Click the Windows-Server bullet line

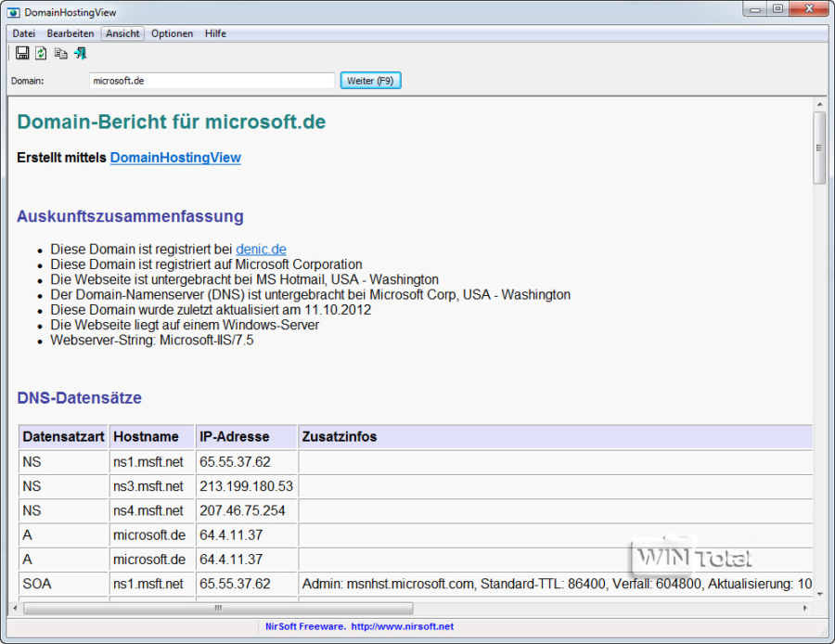[185, 325]
